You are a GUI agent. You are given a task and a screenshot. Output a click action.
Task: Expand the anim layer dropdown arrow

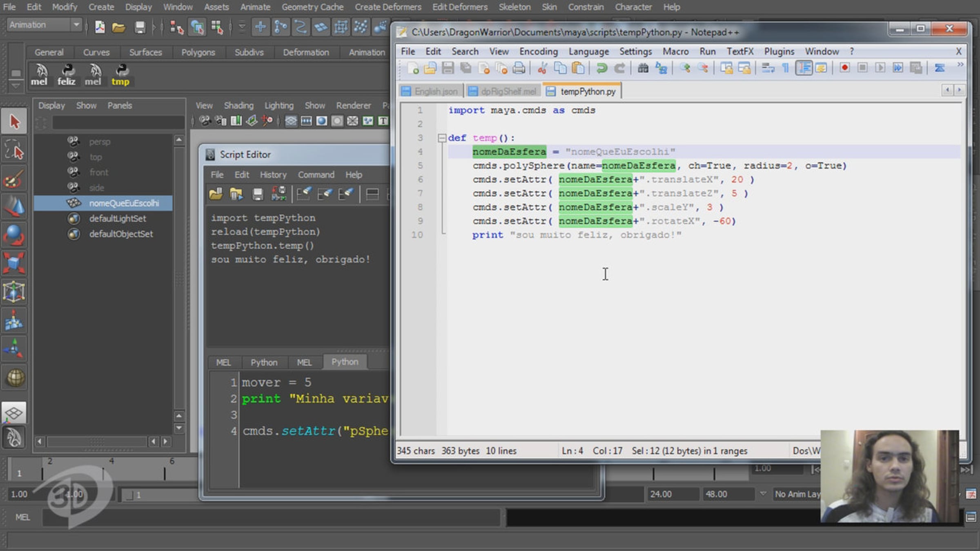pyautogui.click(x=763, y=494)
